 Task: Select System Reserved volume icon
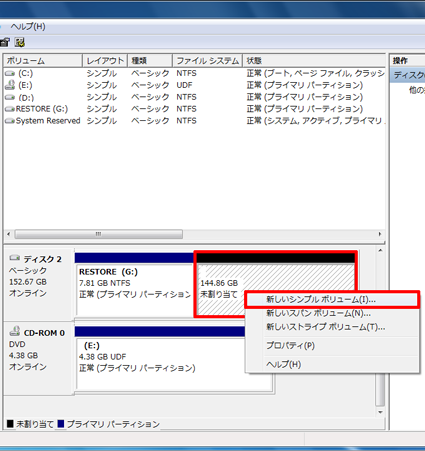tap(10, 121)
